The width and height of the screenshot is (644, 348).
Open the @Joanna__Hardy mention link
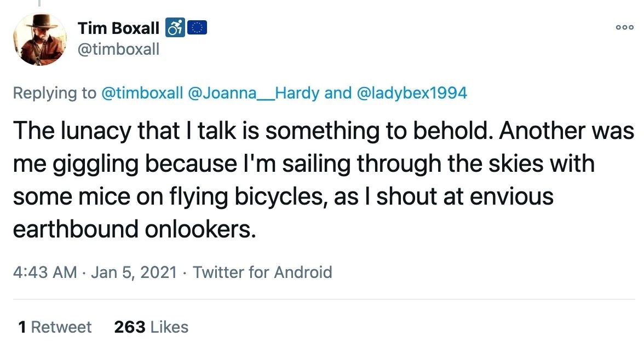[x=254, y=93]
